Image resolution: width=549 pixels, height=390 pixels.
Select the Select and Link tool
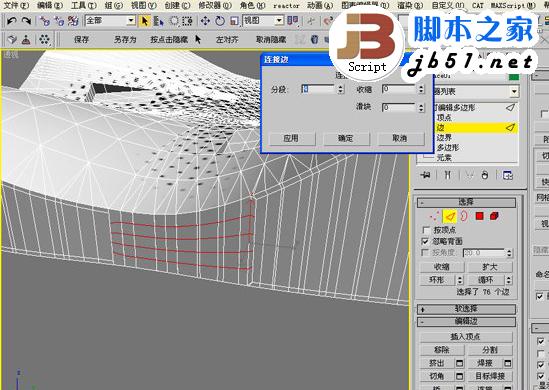point(44,21)
